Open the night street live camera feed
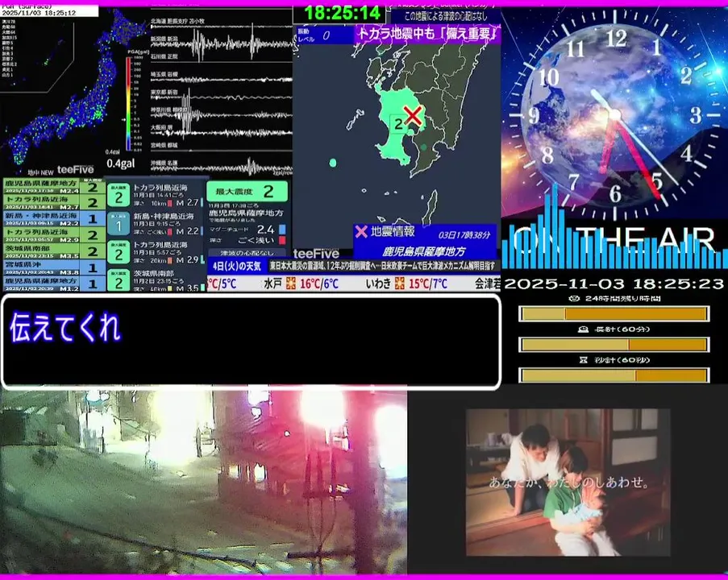The image size is (728, 580). (x=203, y=482)
